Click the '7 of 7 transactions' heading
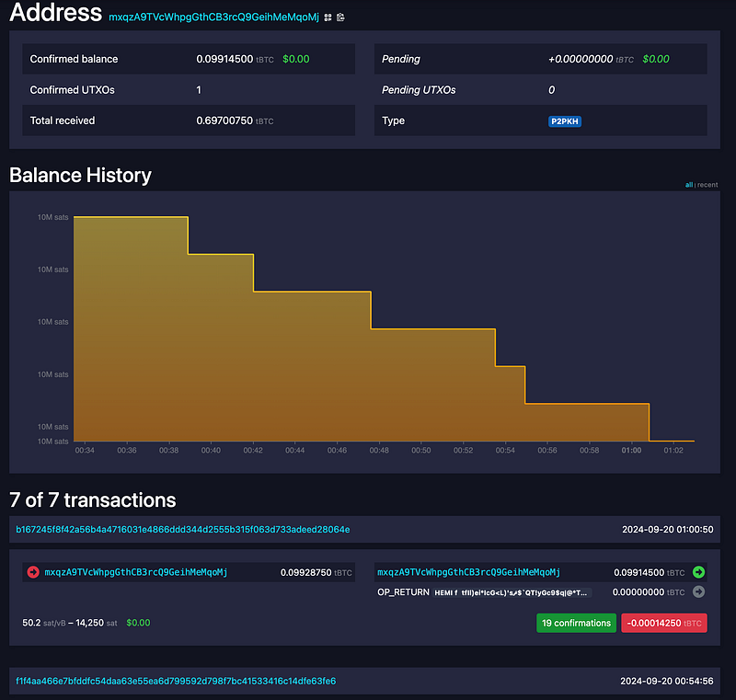The image size is (736, 700). click(93, 500)
